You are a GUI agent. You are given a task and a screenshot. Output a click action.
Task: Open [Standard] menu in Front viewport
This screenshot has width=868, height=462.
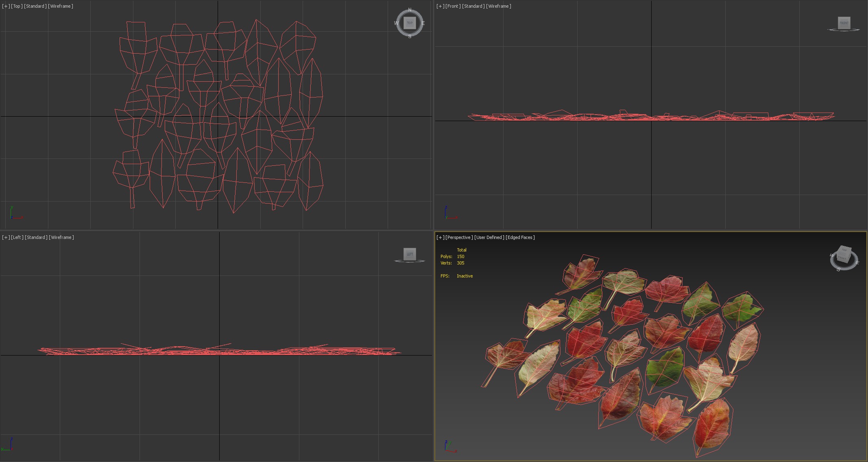pos(473,6)
